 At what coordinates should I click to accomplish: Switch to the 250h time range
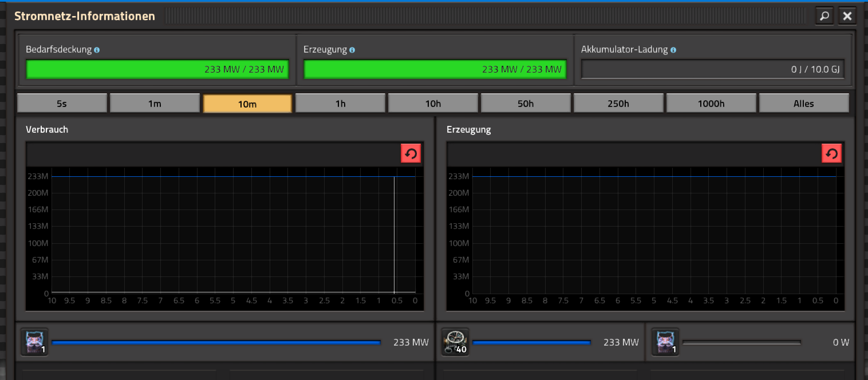click(618, 104)
